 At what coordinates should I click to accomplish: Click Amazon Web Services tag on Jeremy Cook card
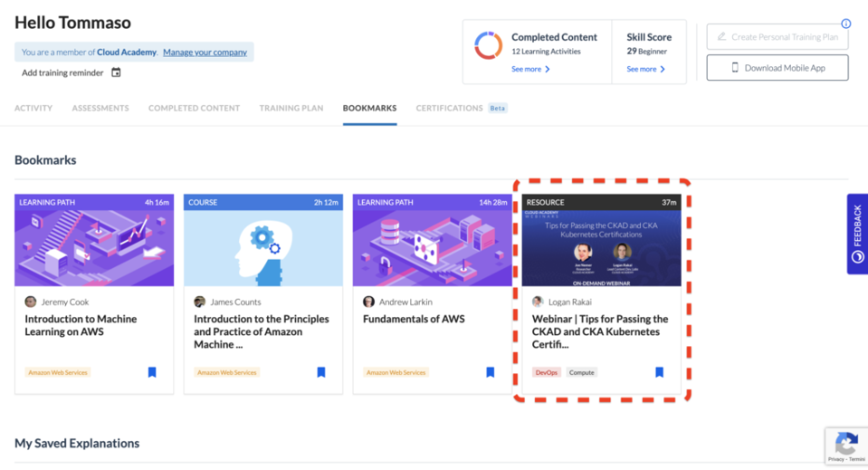(58, 372)
